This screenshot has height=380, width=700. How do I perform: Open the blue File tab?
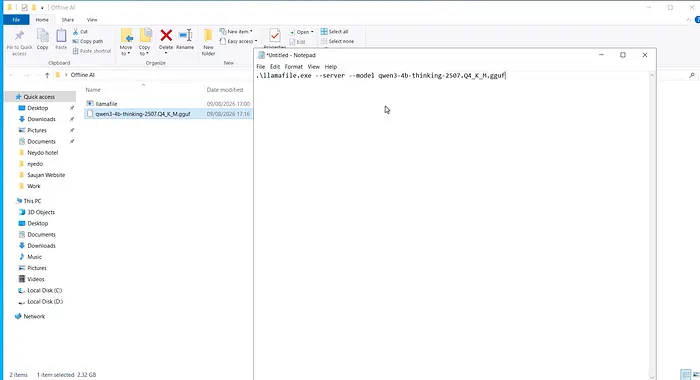16,20
